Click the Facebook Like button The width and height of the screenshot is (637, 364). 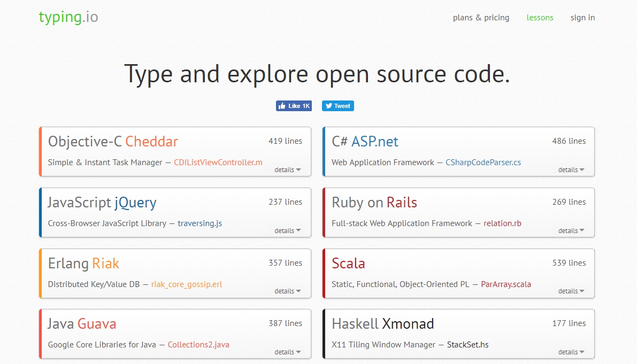click(x=294, y=106)
